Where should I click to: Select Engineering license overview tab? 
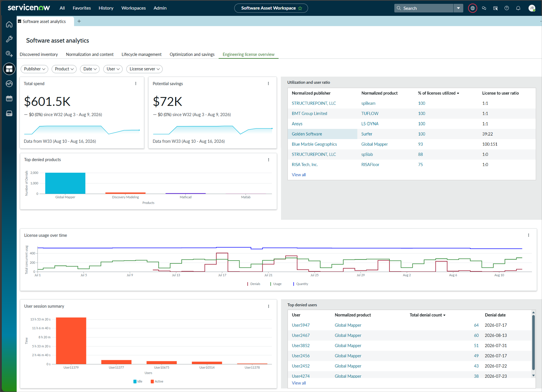point(248,54)
